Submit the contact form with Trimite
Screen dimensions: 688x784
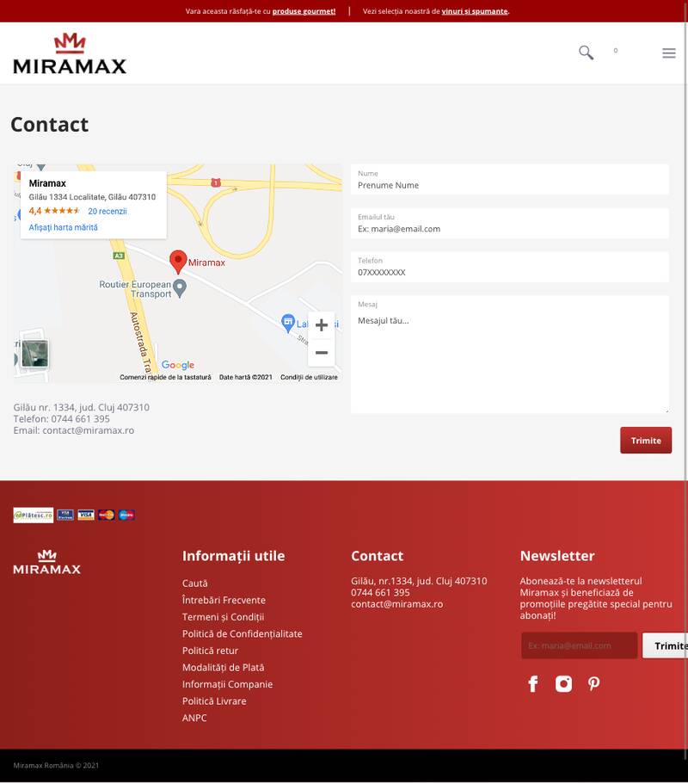(x=646, y=440)
